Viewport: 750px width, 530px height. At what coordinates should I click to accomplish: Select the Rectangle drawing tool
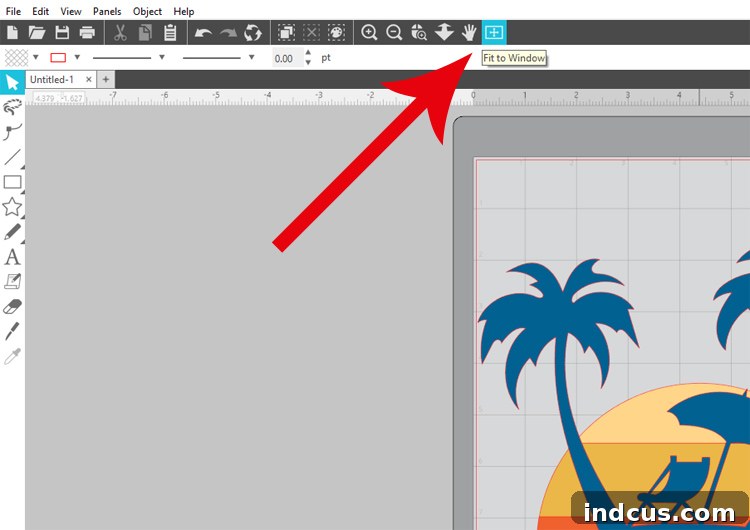click(12, 182)
